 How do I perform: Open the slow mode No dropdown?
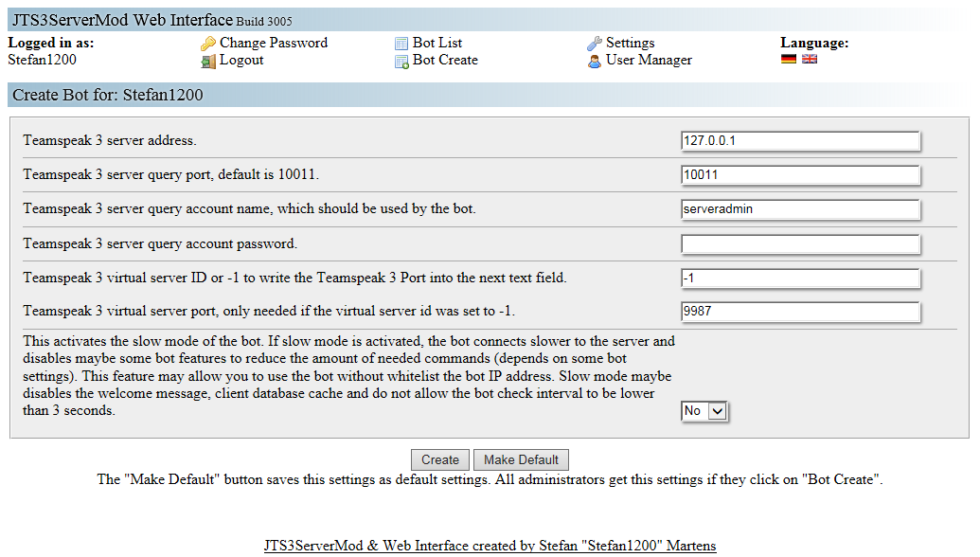[x=704, y=411]
